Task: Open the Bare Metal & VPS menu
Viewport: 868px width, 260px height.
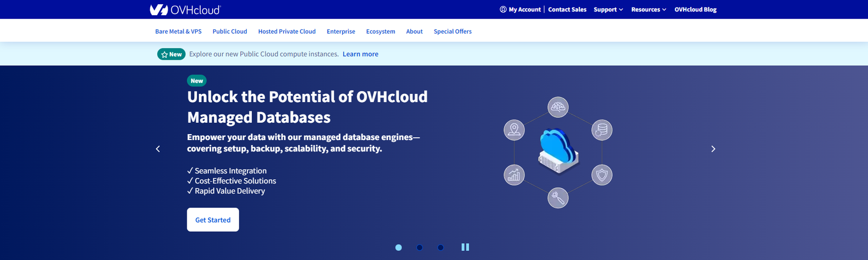Action: tap(178, 31)
